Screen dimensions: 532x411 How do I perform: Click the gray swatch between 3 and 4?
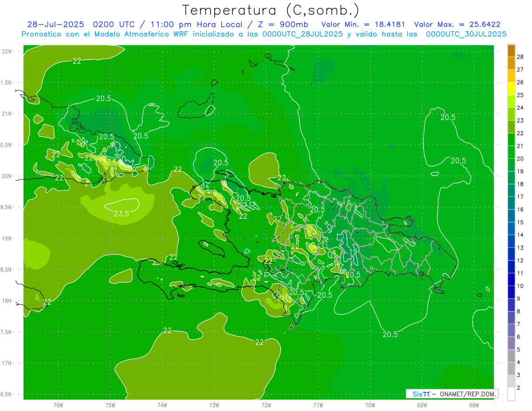pyautogui.click(x=511, y=369)
